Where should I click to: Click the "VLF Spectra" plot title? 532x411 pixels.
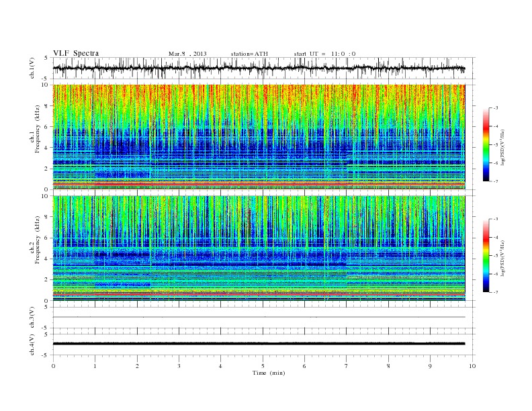pyautogui.click(x=76, y=53)
